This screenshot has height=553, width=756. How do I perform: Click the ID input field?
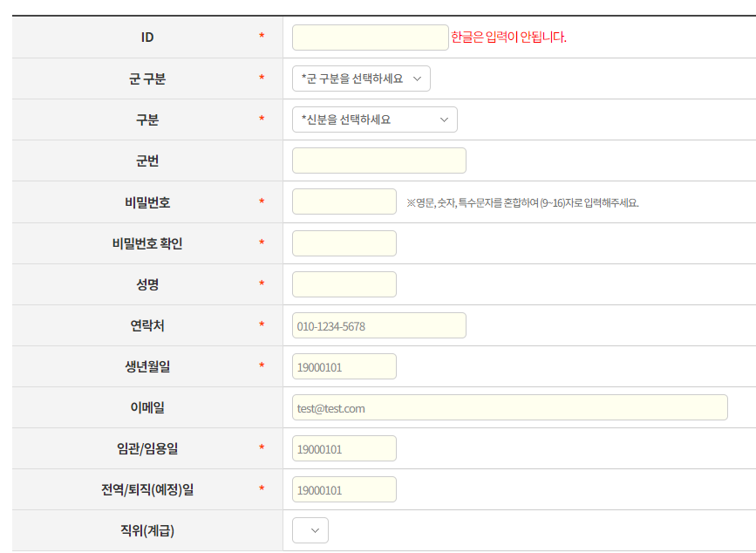[x=370, y=38]
